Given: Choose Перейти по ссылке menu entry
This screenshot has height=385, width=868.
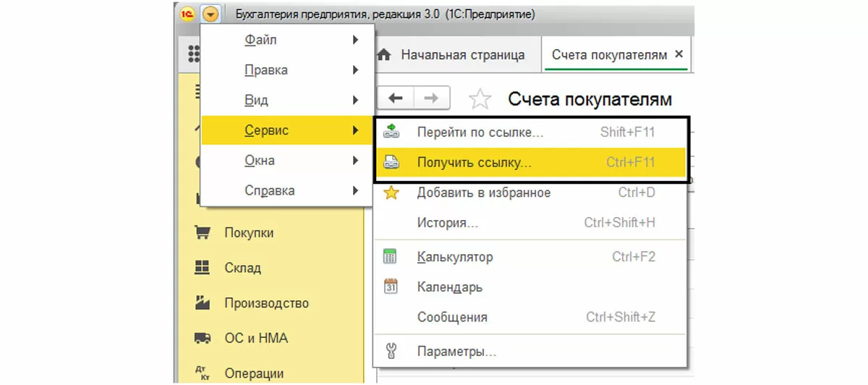Looking at the screenshot, I should [480, 132].
